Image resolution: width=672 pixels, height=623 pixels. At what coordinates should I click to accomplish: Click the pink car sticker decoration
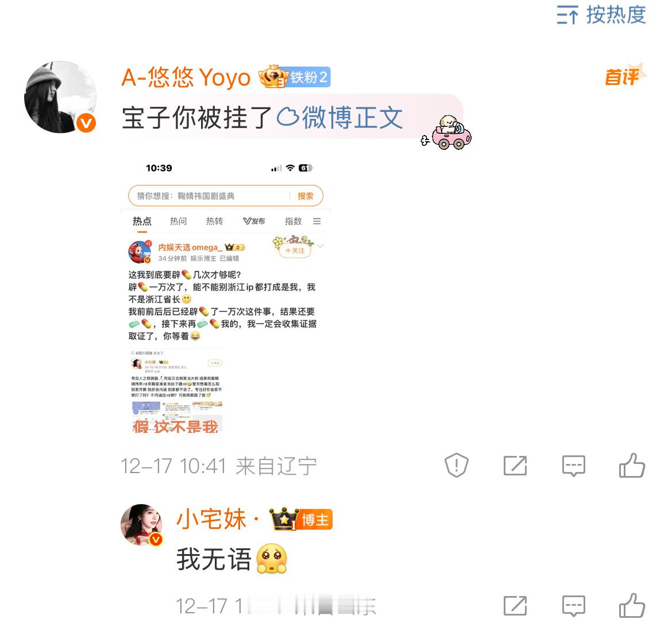pos(447,133)
